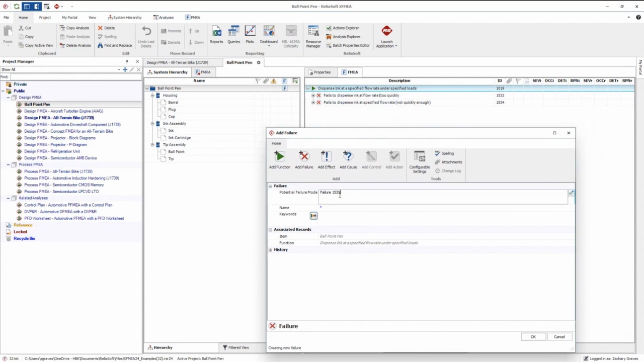
Task: Select Barrel item in hierarchy
Action: 173,103
